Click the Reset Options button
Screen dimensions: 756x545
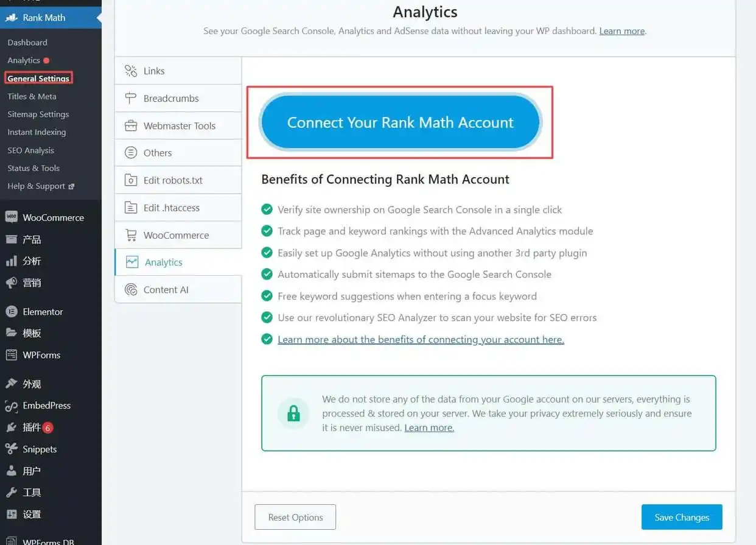295,517
